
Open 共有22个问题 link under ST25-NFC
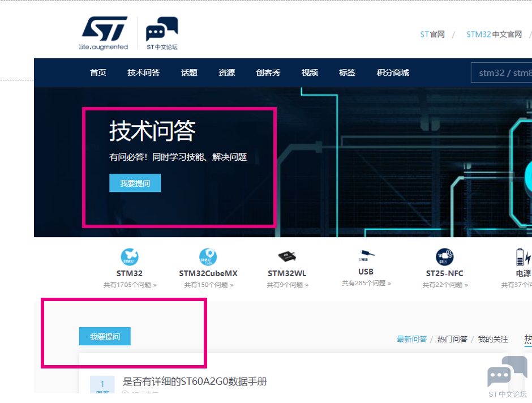pyautogui.click(x=445, y=285)
